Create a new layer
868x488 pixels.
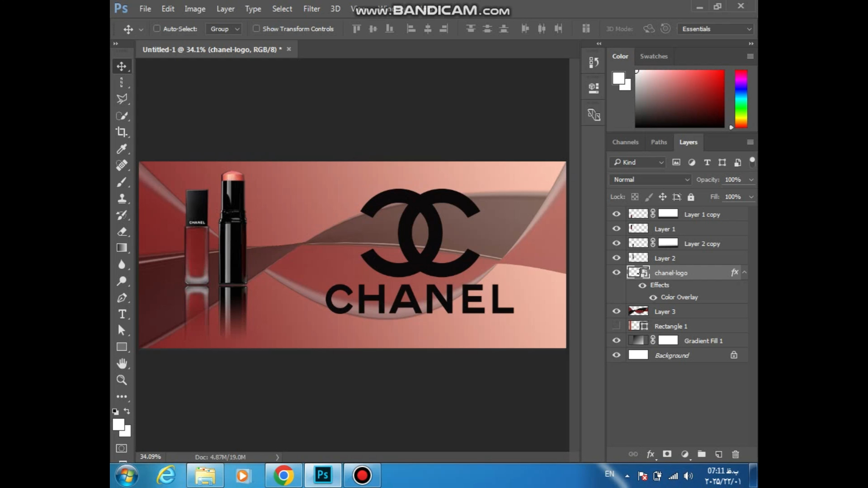tap(718, 454)
